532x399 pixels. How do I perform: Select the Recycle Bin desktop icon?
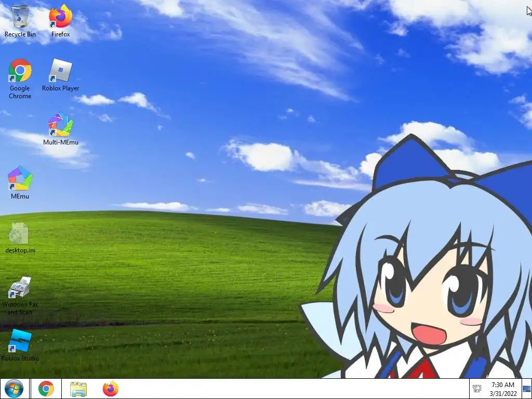pyautogui.click(x=20, y=20)
